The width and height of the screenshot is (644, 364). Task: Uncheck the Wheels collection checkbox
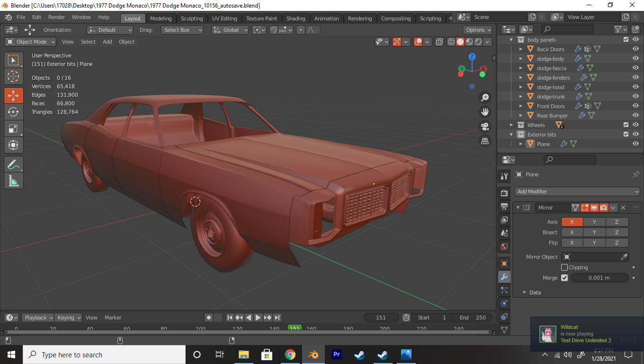[626, 125]
